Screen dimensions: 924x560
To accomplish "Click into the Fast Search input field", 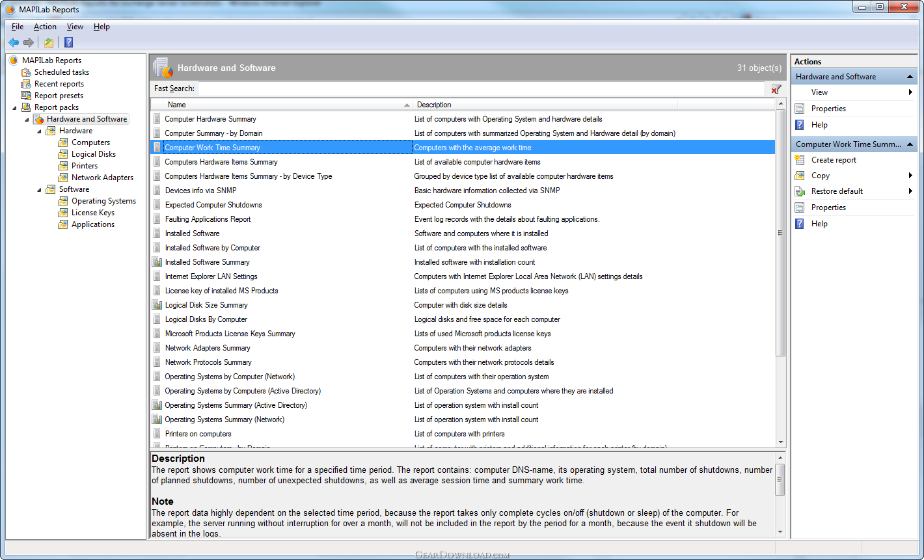I will point(482,89).
